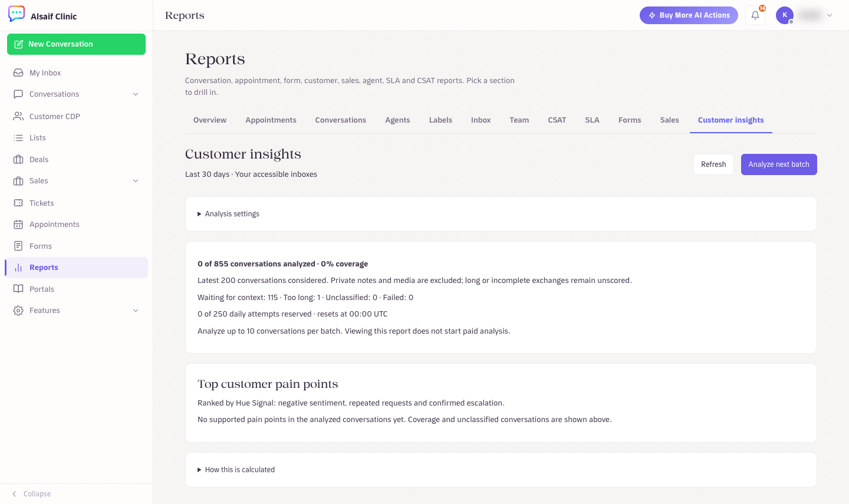Open Customer CDP page
This screenshot has width=849, height=504.
coord(76,116)
